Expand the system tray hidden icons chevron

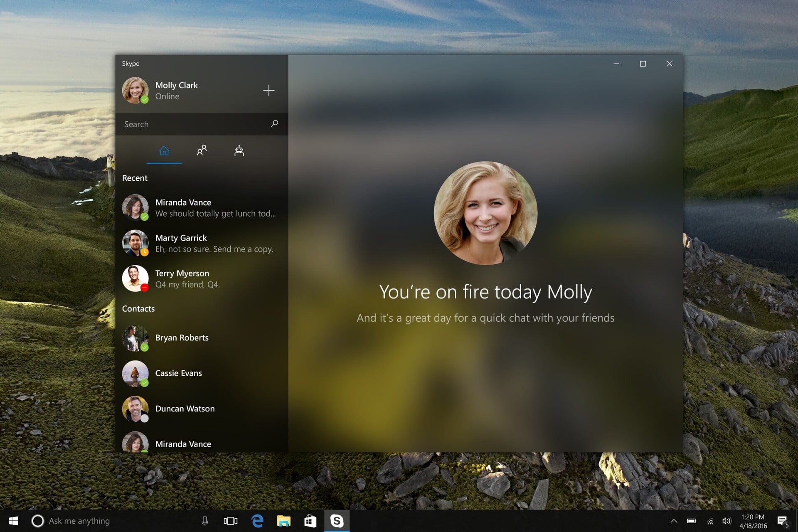674,521
